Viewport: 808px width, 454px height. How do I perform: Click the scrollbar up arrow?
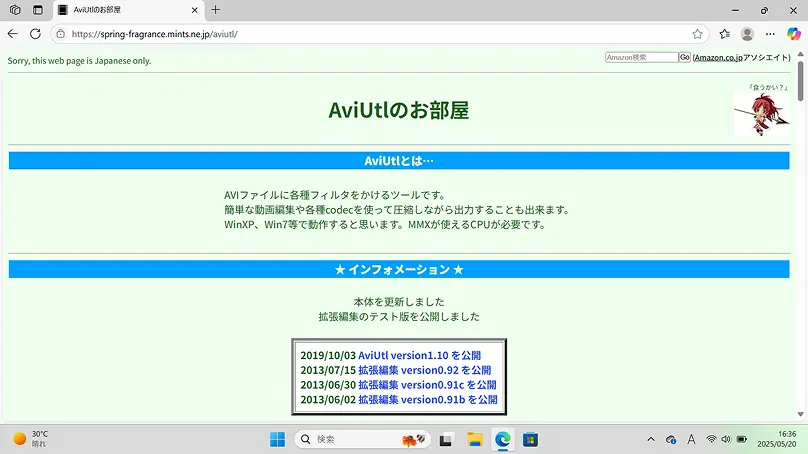click(800, 54)
